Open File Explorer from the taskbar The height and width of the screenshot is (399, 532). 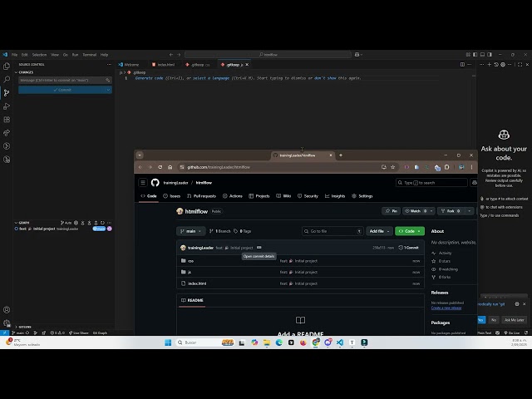(267, 342)
